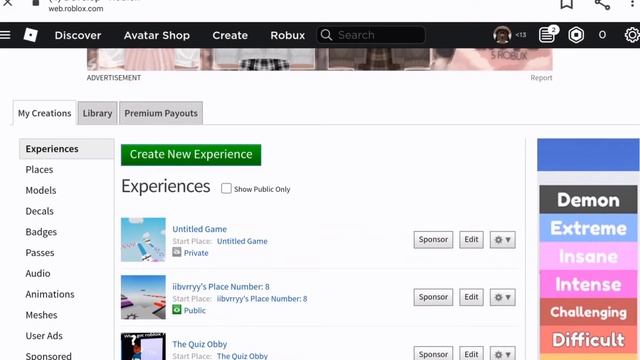The width and height of the screenshot is (640, 360).
Task: Switch to the Library tab
Action: 98,113
